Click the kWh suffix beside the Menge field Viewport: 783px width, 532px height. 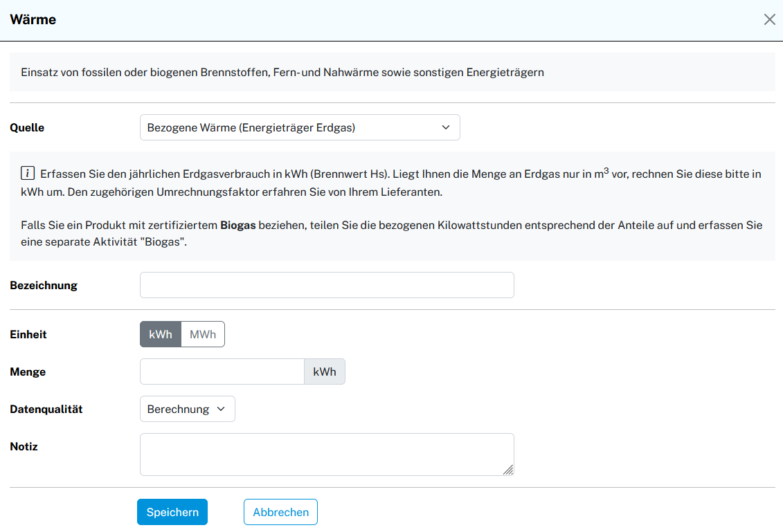coord(325,372)
